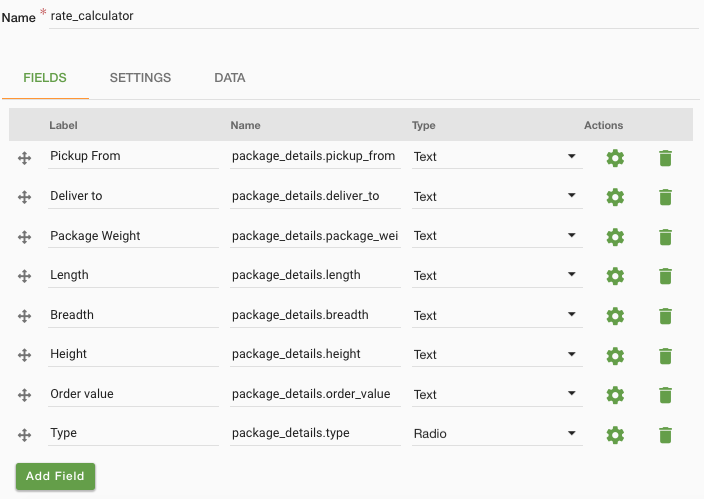Open settings gear for Package Weight field

(x=615, y=237)
